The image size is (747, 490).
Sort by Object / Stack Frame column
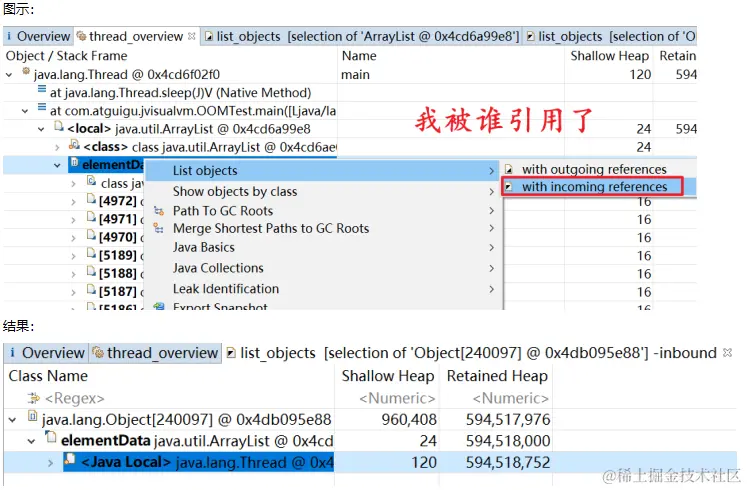[67, 56]
